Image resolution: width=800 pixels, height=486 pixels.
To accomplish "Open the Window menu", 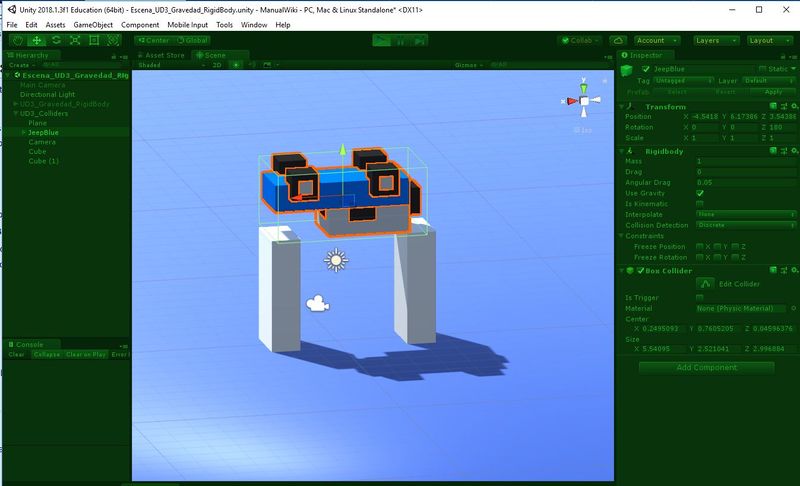I will click(x=254, y=24).
